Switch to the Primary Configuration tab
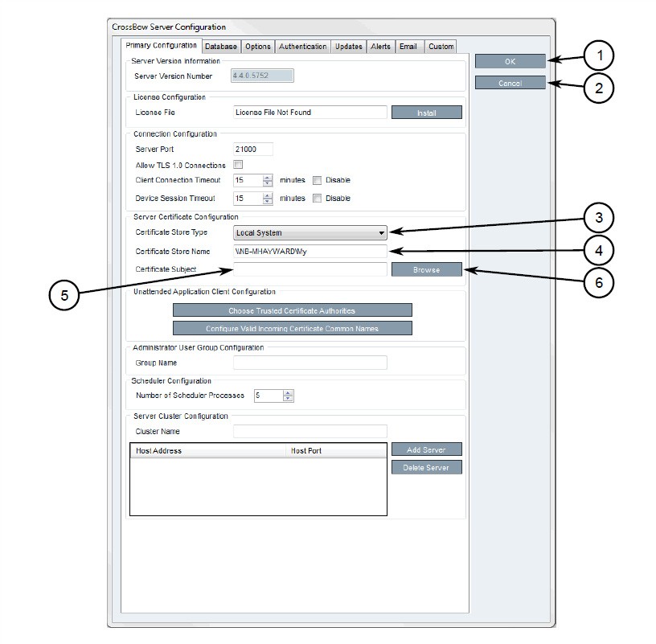656x644 pixels. tap(161, 46)
